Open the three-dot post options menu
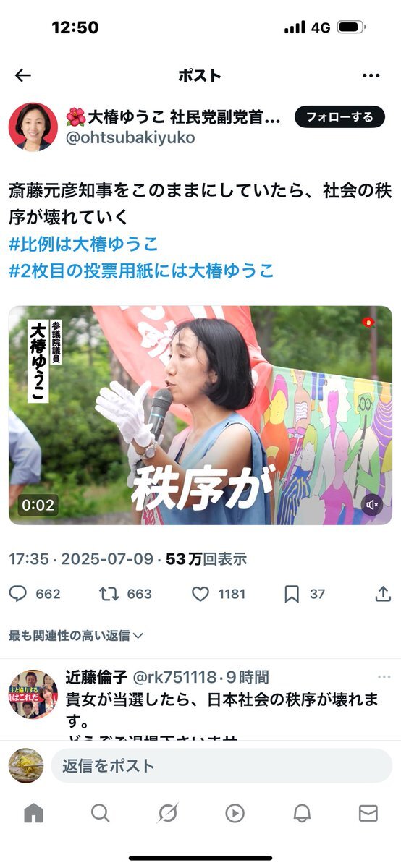This screenshot has width=401, height=868. point(371,75)
